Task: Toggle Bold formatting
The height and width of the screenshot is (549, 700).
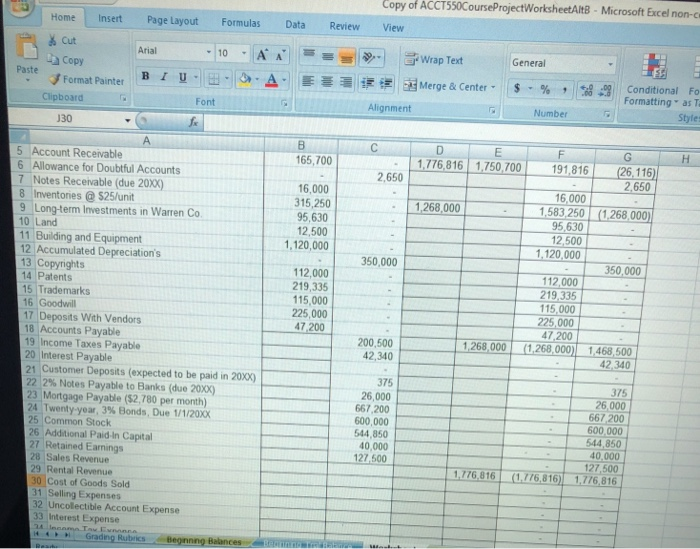Action: [x=145, y=76]
